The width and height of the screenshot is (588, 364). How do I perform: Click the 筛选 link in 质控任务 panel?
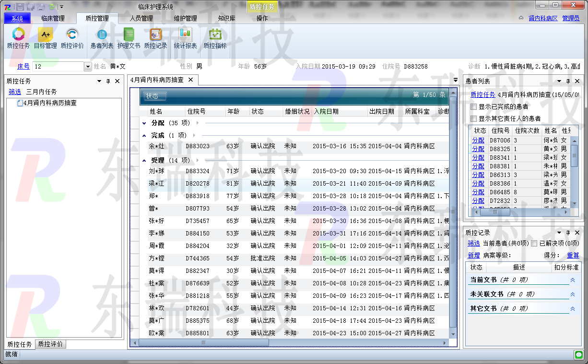pos(15,92)
